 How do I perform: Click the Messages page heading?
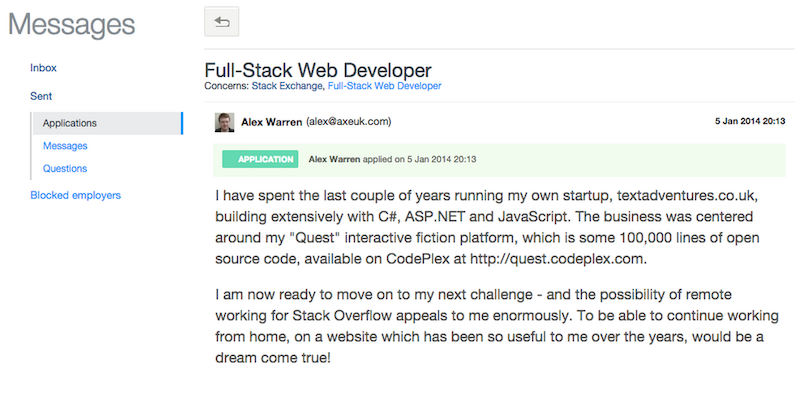tap(71, 24)
